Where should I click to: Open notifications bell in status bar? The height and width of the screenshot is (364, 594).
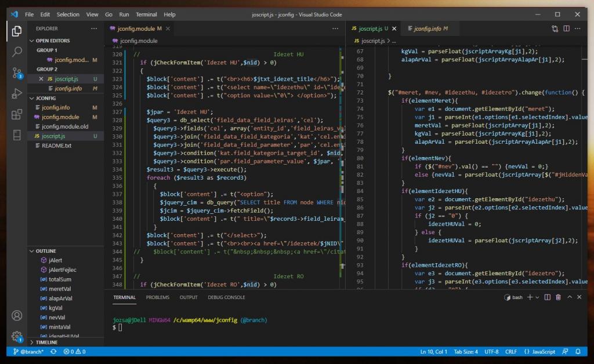coord(578,352)
